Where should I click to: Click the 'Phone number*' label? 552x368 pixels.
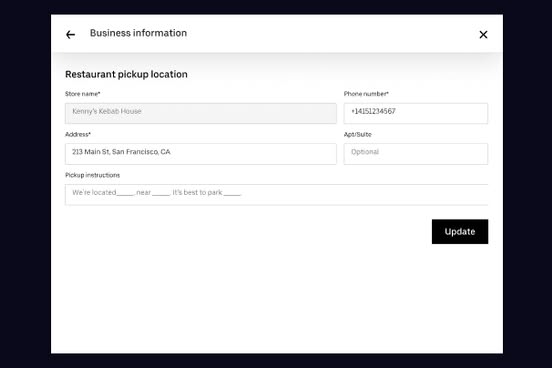tap(366, 94)
